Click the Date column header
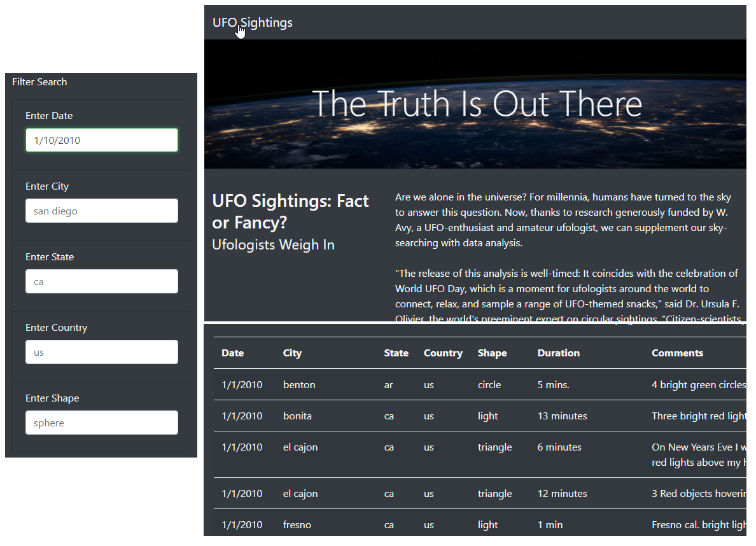The height and width of the screenshot is (546, 756). pos(233,353)
